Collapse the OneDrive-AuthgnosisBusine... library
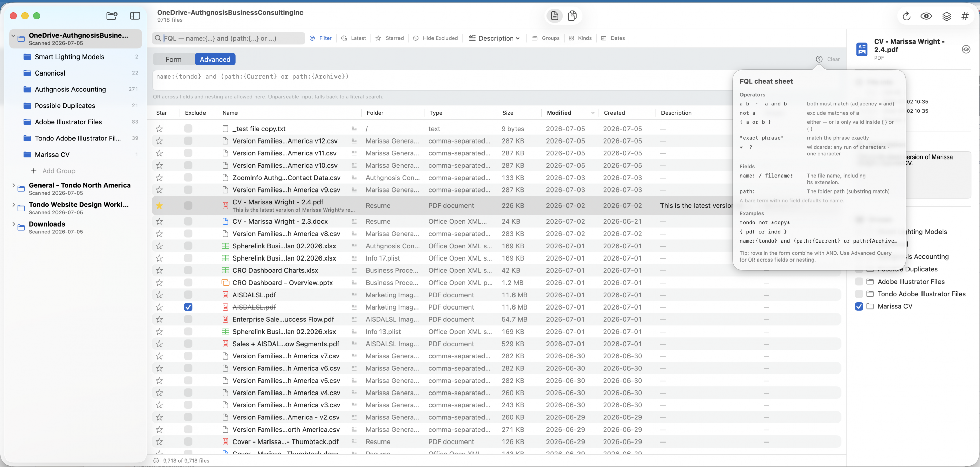The width and height of the screenshot is (980, 467). [13, 36]
